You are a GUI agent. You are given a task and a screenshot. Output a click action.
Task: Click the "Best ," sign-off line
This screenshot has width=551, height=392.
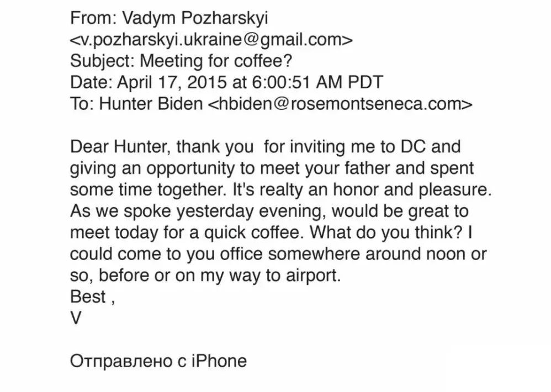pos(92,297)
